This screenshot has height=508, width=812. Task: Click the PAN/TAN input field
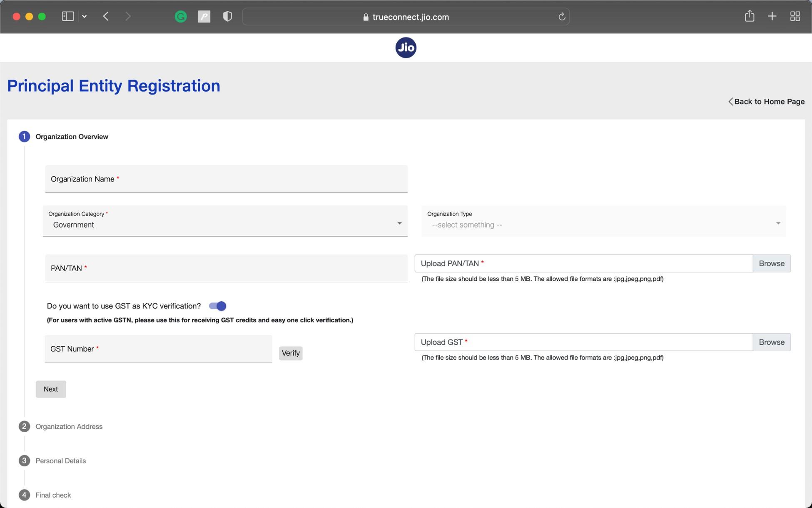click(226, 268)
